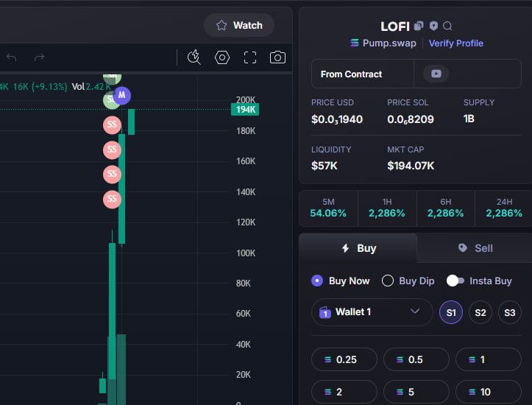Choose 2 SOL buy amount
532x405 pixels.
pyautogui.click(x=344, y=392)
